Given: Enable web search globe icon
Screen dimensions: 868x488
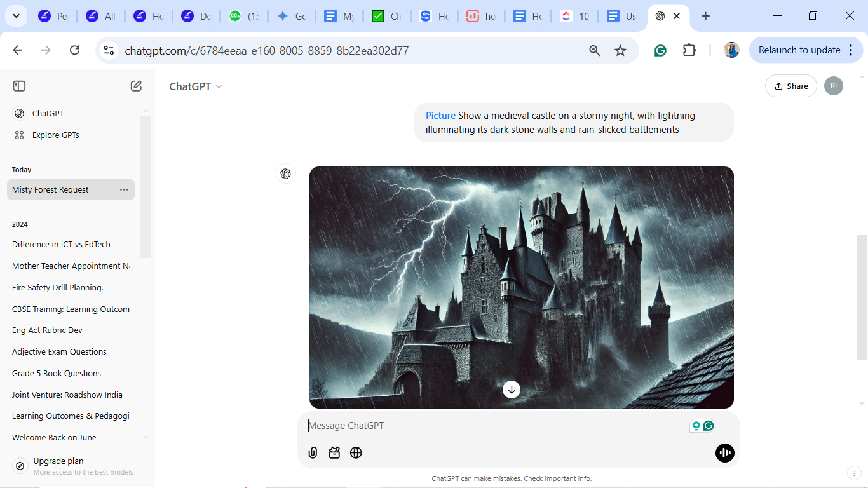Looking at the screenshot, I should click(356, 452).
